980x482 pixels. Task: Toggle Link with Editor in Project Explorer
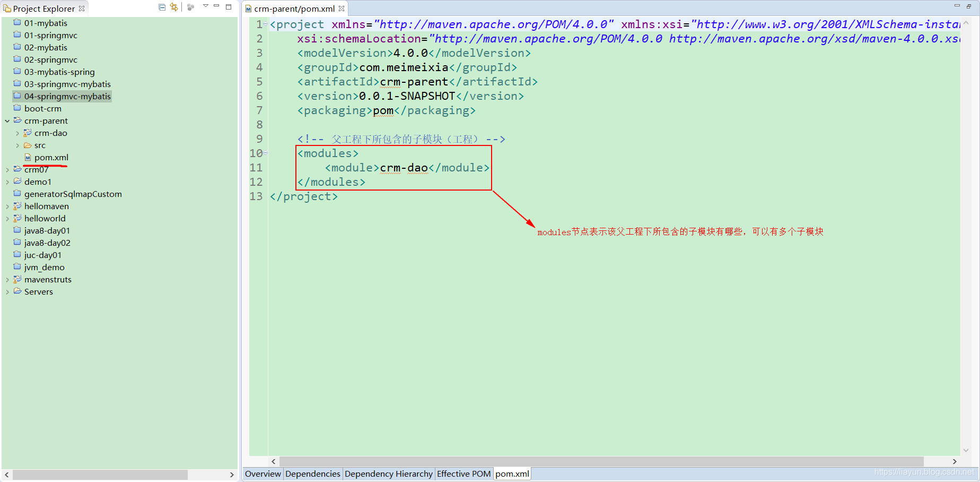click(x=174, y=7)
